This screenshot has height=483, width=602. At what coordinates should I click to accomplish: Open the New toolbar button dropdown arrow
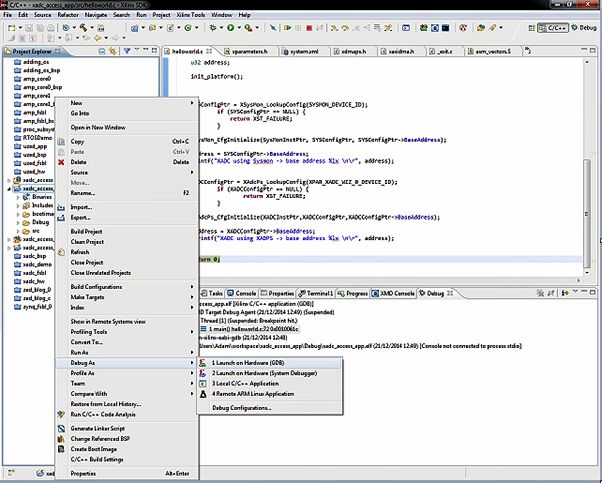coord(20,28)
